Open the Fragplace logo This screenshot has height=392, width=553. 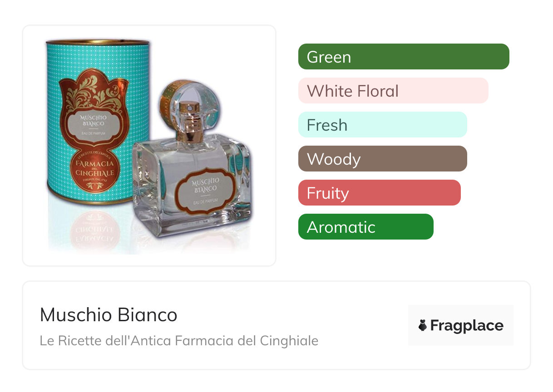pos(461,325)
